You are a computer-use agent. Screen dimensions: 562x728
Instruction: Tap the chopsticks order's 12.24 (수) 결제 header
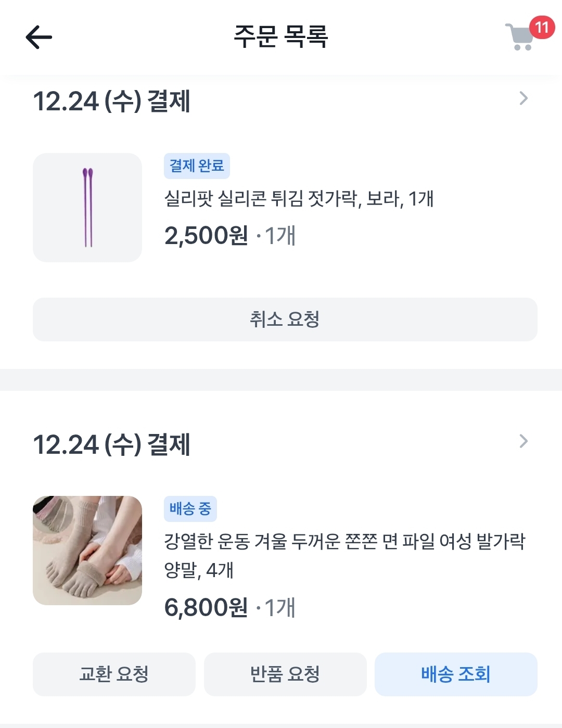pyautogui.click(x=112, y=101)
